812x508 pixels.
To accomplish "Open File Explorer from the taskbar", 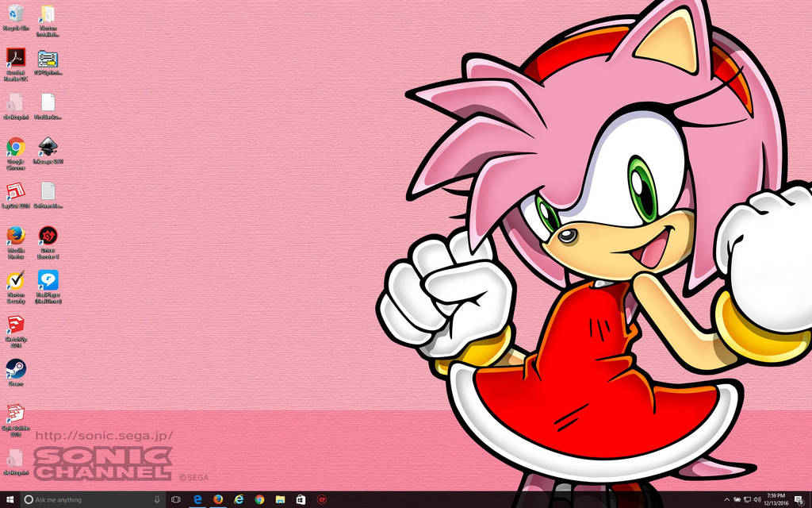I will 280,499.
